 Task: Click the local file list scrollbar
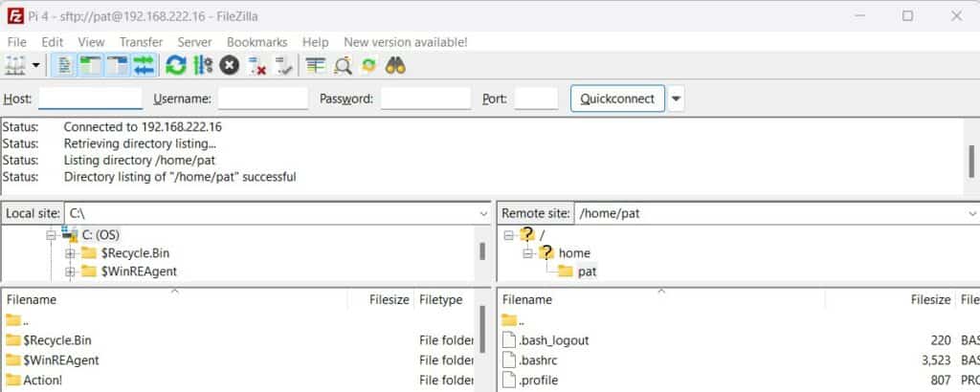[482, 330]
